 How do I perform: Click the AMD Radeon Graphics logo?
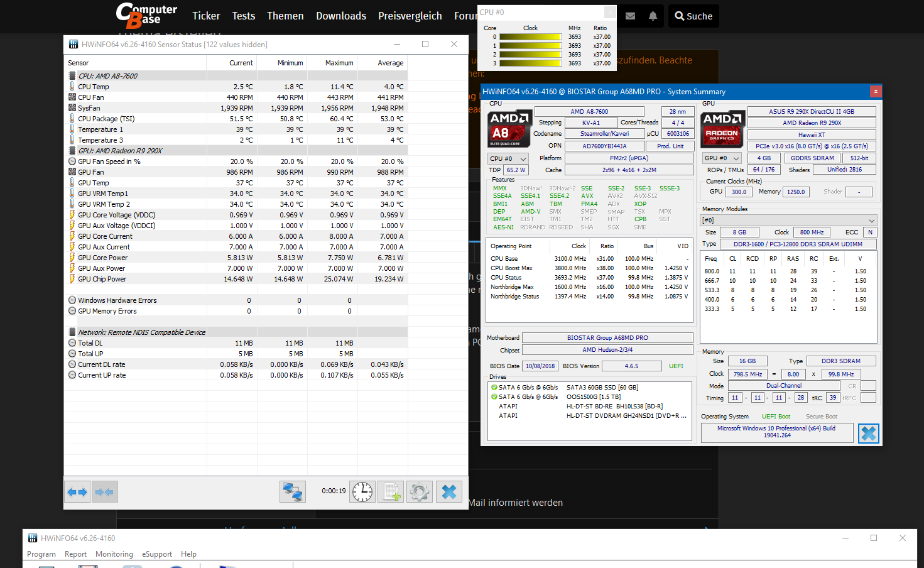(x=722, y=129)
